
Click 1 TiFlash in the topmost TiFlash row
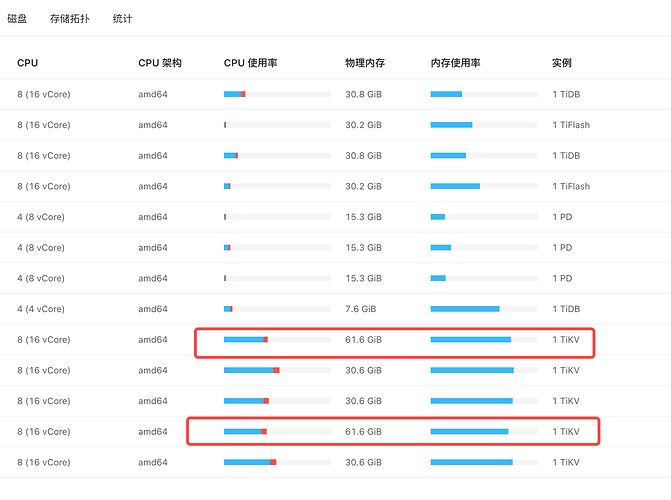click(571, 125)
